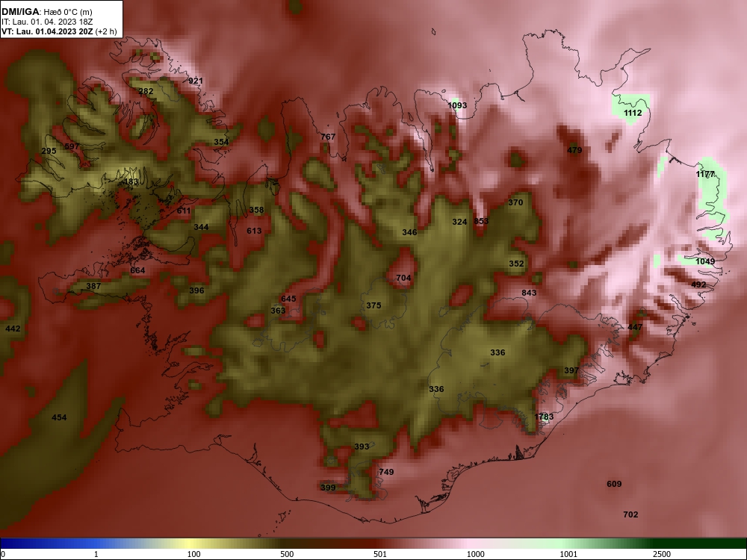Click the 500 label on the color scale
Screen dimensions: 747x560
tap(287, 554)
